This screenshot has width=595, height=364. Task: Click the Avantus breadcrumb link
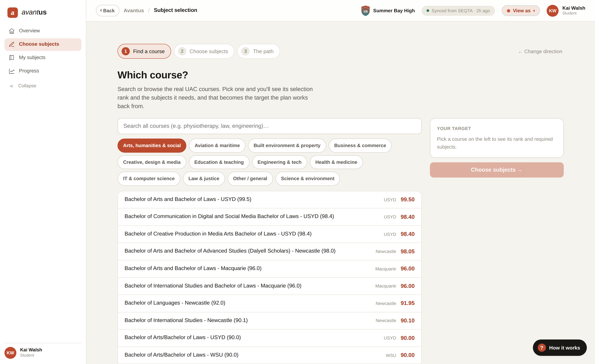[x=134, y=10]
